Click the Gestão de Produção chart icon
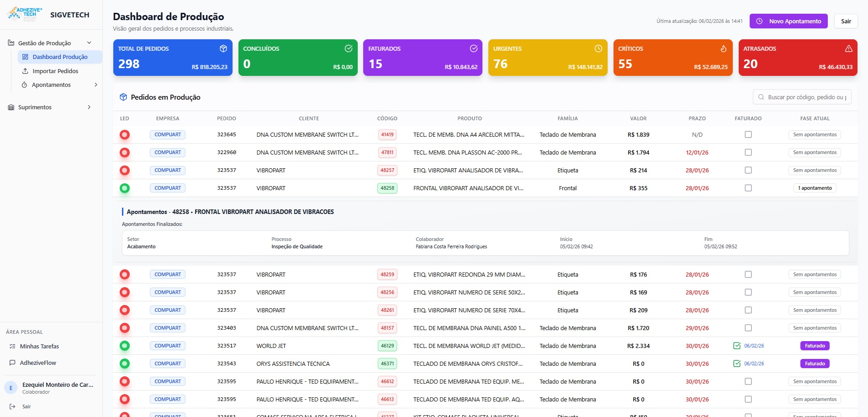This screenshot has height=417, width=868. pyautogui.click(x=11, y=43)
